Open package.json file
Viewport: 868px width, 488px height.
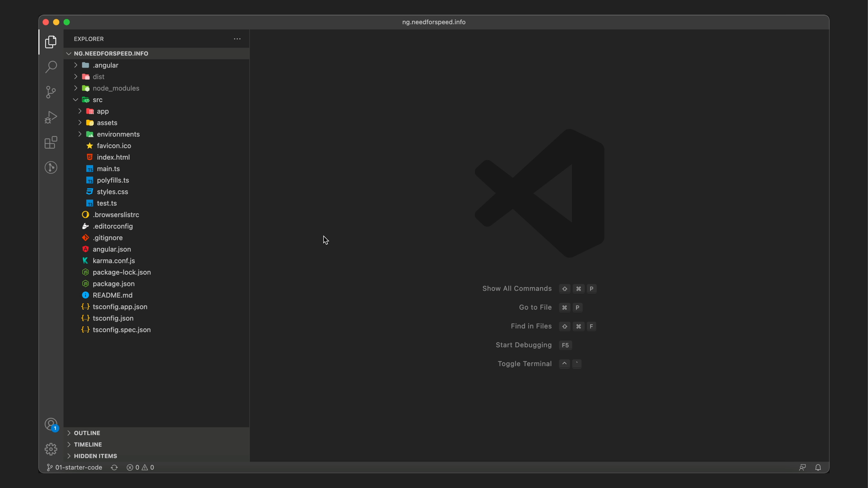pos(157,284)
